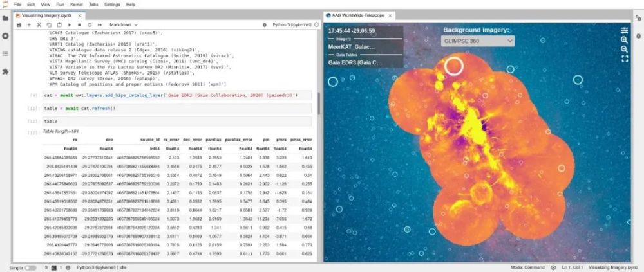The width and height of the screenshot is (644, 272).
Task: Open the View menu
Action: tap(45, 4)
